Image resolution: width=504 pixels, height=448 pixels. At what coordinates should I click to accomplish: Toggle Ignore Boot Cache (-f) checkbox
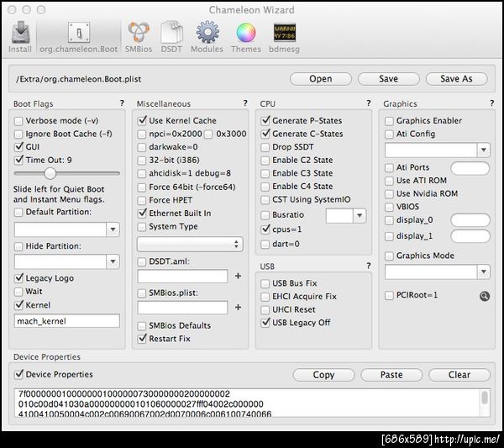point(18,134)
